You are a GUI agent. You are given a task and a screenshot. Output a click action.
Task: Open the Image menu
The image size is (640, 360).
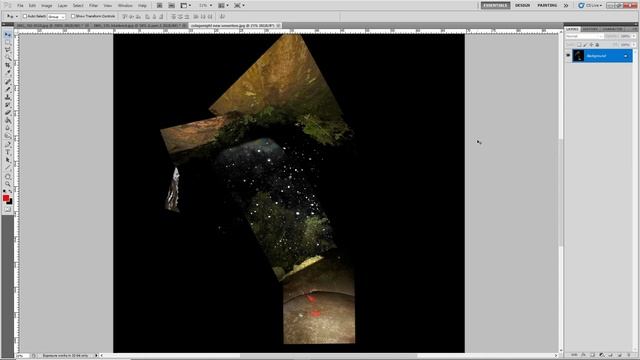47,6
